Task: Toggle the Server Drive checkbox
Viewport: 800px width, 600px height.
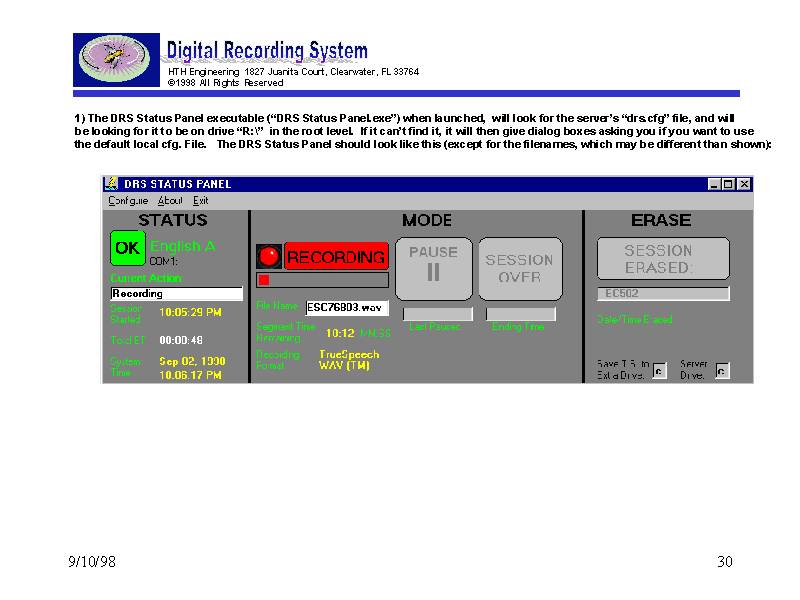Action: (722, 371)
